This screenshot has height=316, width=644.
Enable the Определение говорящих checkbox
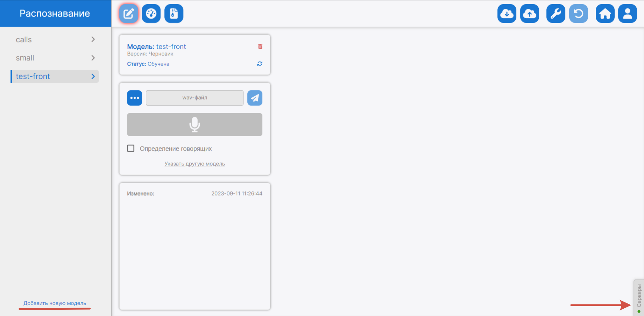(x=131, y=149)
